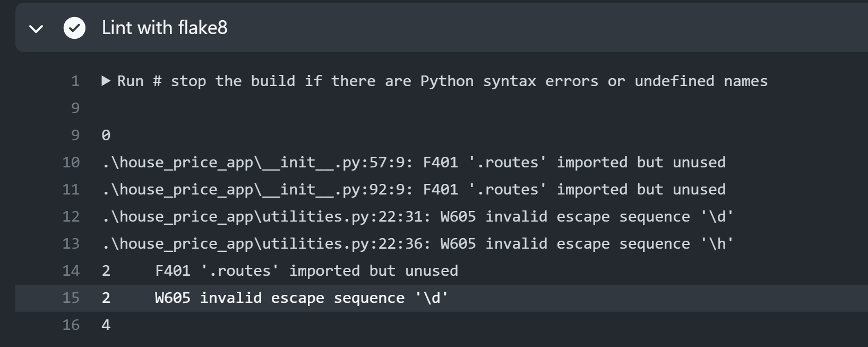Image resolution: width=868 pixels, height=347 pixels.
Task: Collapse the Lint with flake8 step chevron
Action: coord(36,29)
